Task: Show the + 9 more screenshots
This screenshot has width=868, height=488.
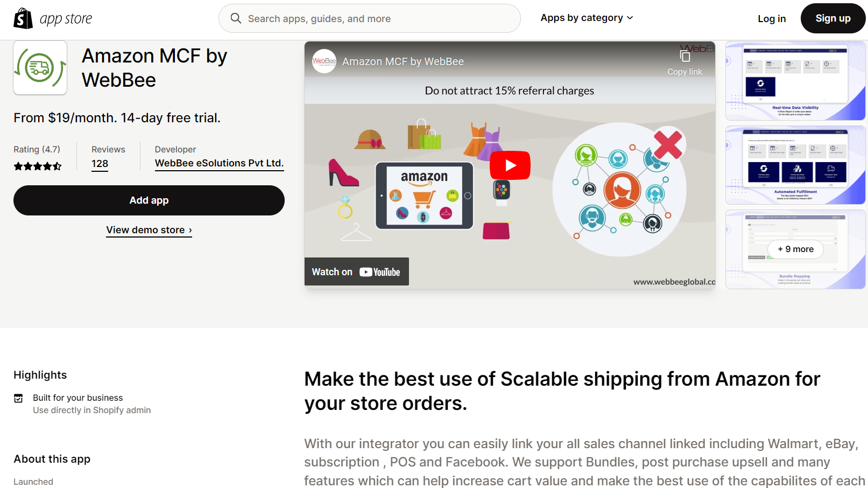Action: point(795,249)
